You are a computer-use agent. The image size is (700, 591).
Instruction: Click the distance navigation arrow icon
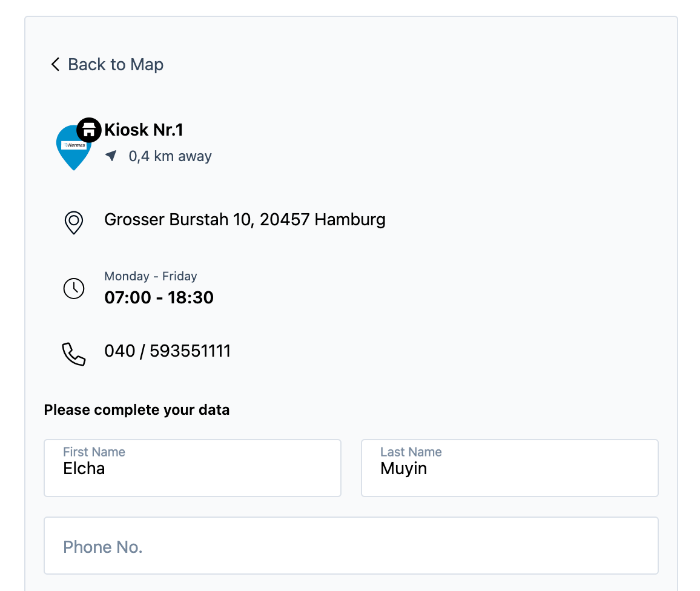[x=111, y=156]
